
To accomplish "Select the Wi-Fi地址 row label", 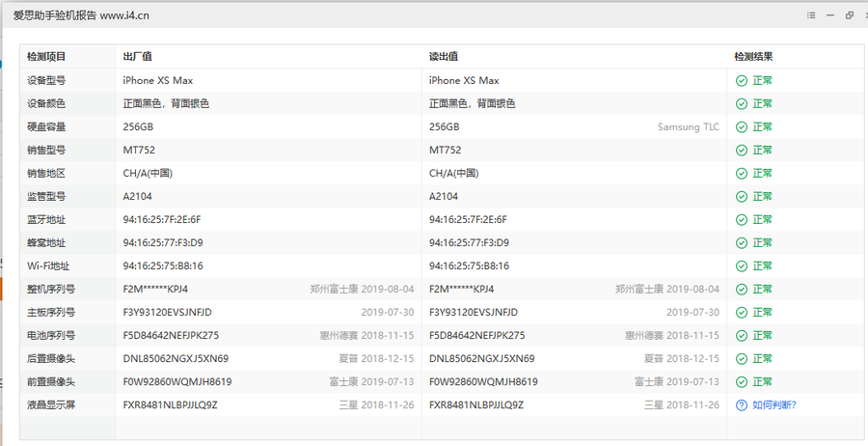I will pyautogui.click(x=49, y=265).
